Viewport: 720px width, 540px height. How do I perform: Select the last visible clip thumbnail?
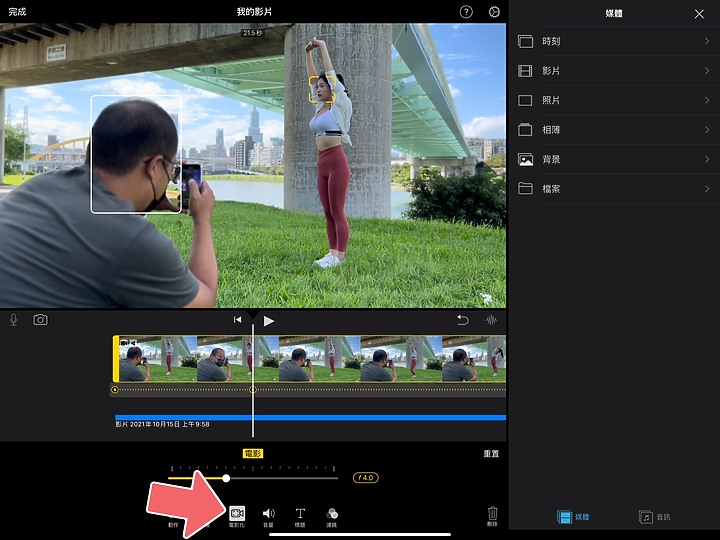(474, 359)
